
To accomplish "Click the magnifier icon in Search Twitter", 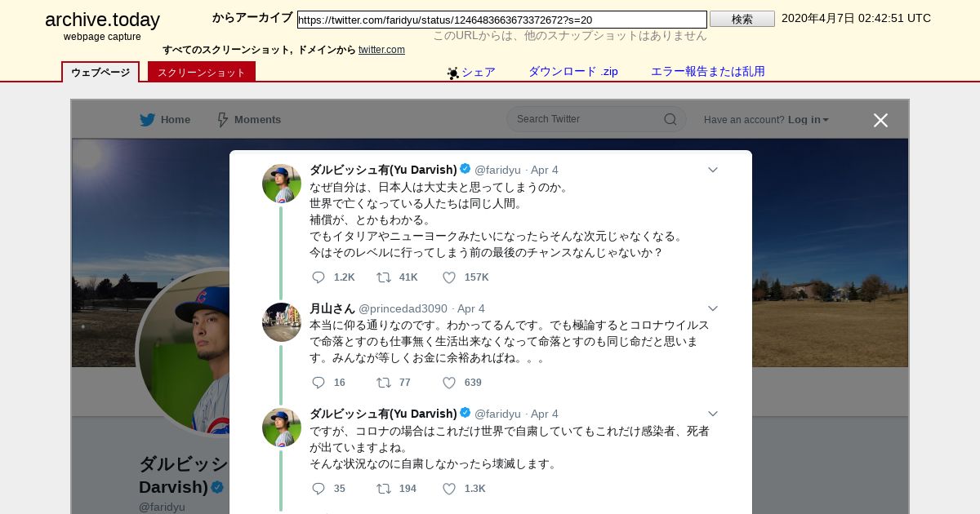I will [670, 119].
